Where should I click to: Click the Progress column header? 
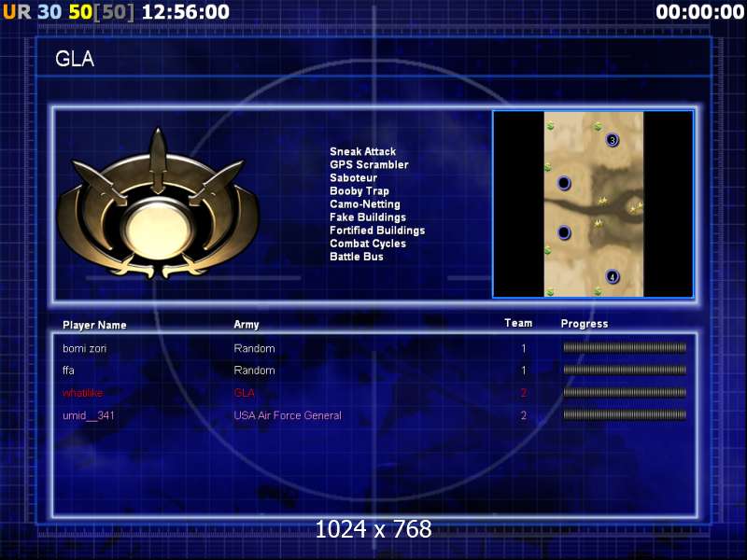pos(585,324)
